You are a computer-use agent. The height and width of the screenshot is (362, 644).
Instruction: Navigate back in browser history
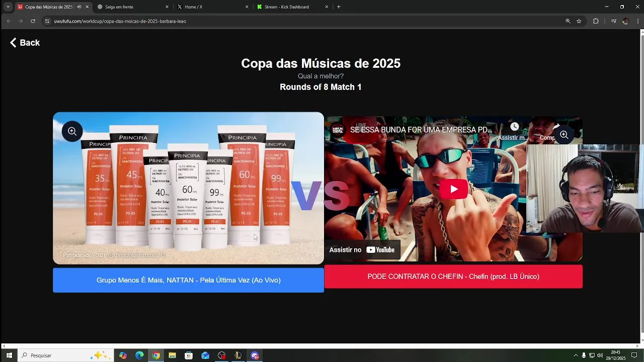tap(9, 21)
